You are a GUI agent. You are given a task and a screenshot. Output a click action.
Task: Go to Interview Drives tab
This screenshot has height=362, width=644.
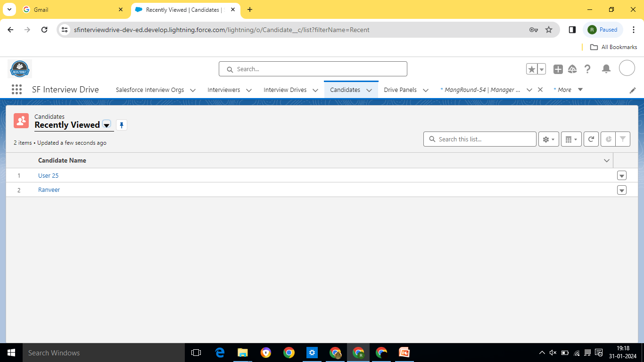click(x=285, y=90)
